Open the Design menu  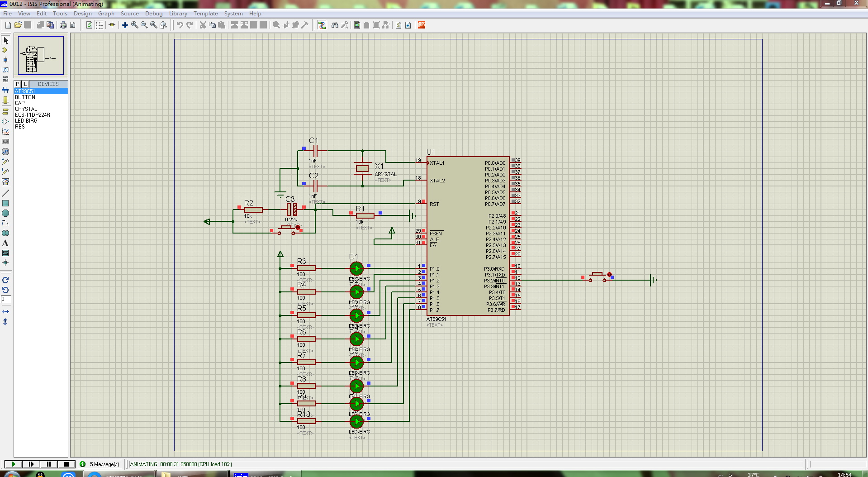pyautogui.click(x=83, y=14)
